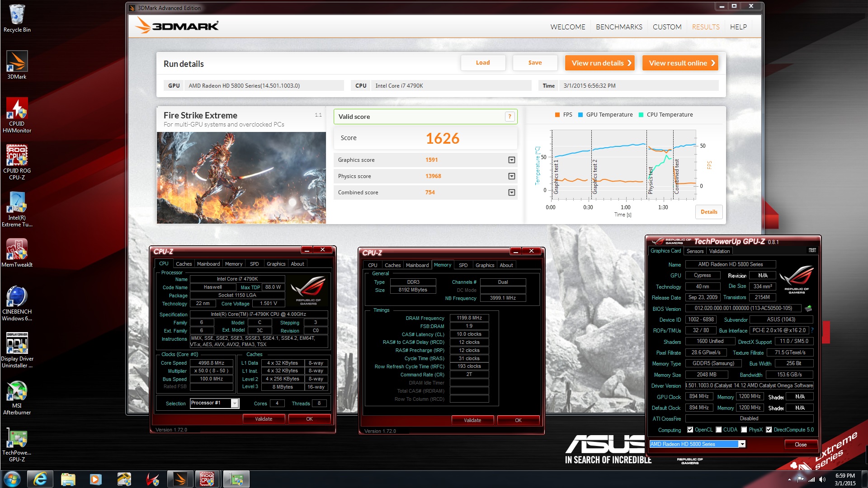The width and height of the screenshot is (868, 488).
Task: Click the green CPU Temperature legend swatch
Action: click(641, 115)
